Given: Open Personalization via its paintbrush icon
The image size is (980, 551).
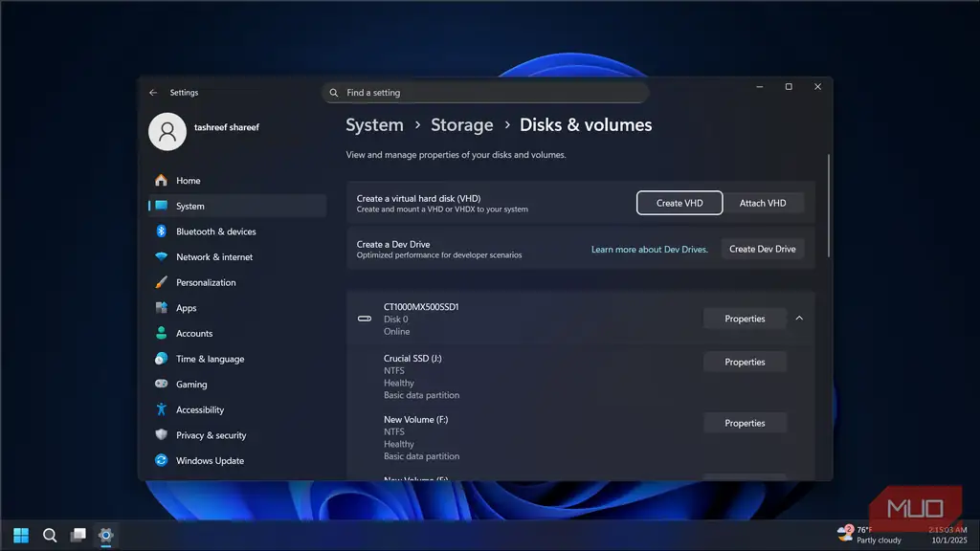Looking at the screenshot, I should pos(161,282).
